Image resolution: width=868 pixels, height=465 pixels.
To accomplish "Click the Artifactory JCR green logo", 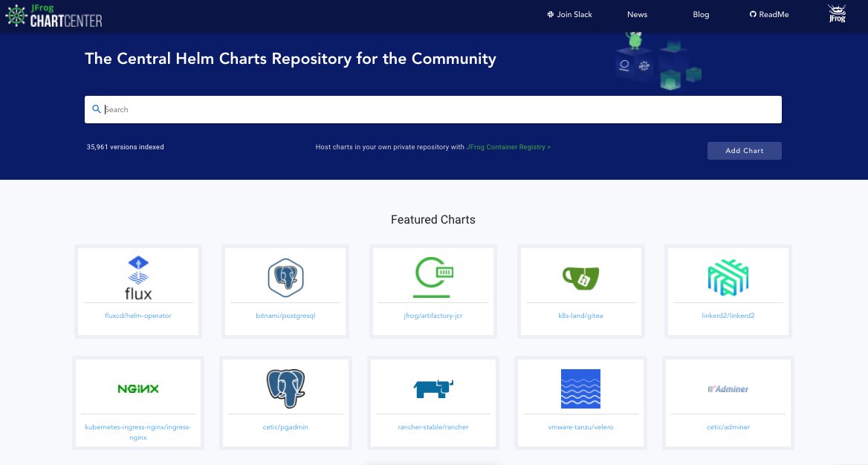I will click(433, 277).
